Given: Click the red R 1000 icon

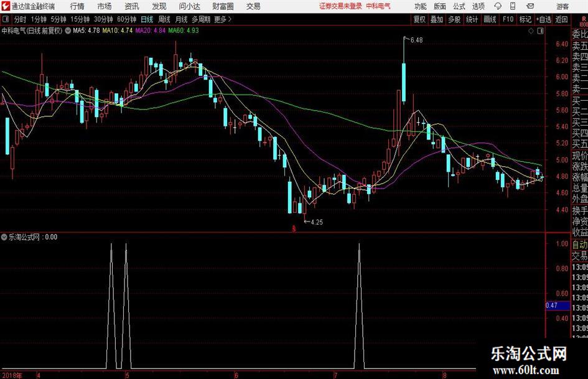Looking at the screenshot, I should [x=584, y=21].
